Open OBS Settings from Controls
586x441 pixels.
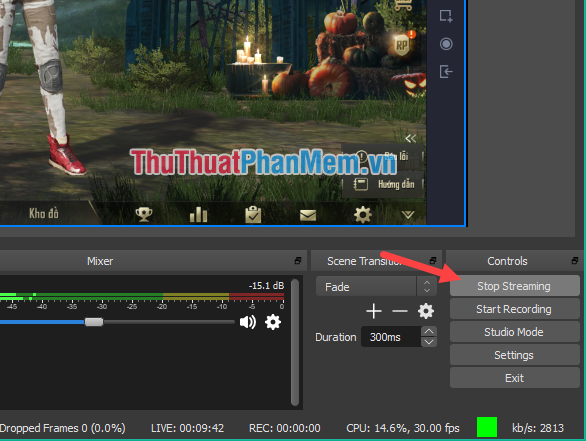click(514, 355)
